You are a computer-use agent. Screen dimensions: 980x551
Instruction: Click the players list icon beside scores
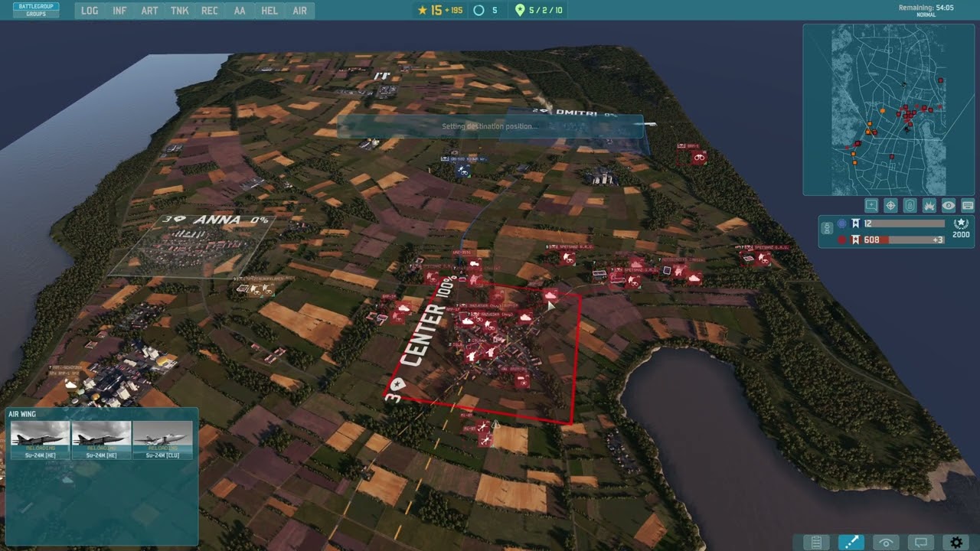pos(827,227)
